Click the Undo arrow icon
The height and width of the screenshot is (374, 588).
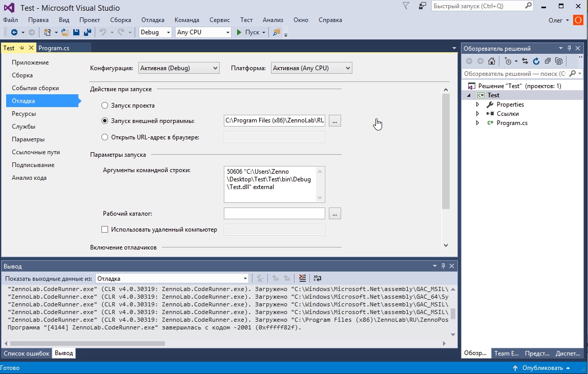pos(103,32)
